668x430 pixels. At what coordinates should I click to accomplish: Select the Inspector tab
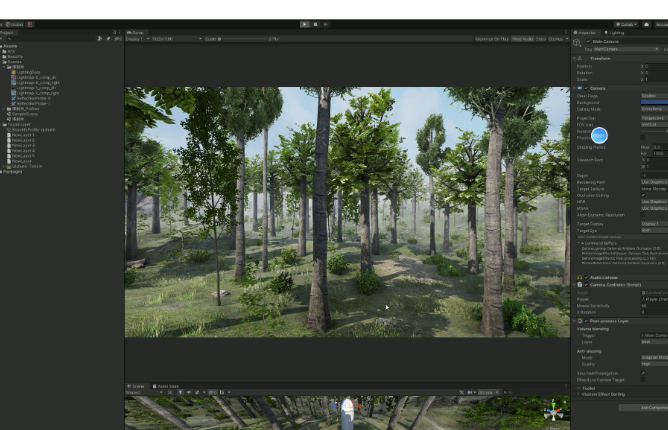(587, 32)
